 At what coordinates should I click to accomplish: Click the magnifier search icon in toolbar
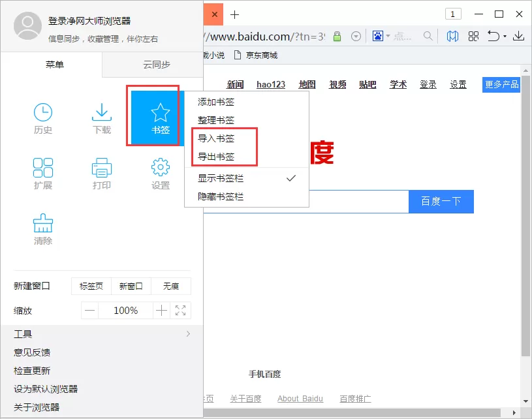click(x=428, y=36)
